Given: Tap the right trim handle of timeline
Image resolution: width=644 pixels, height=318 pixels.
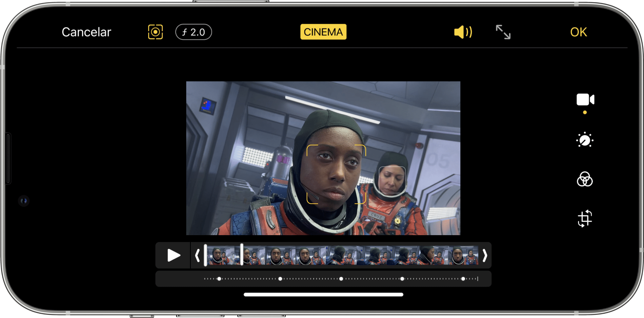Looking at the screenshot, I should click(485, 255).
